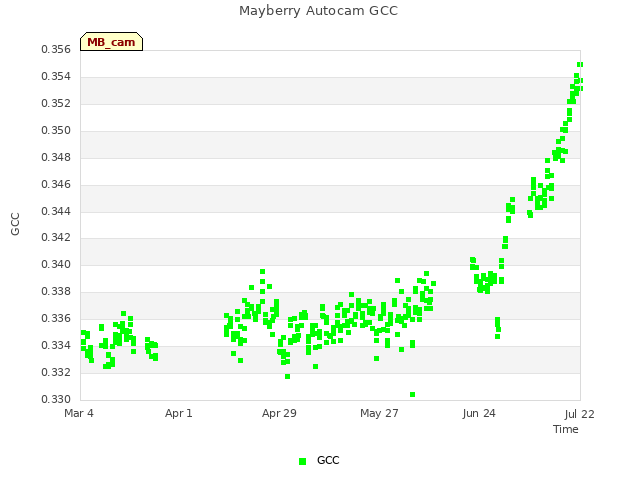Click the 0.352 y-axis value
The image size is (640, 480).
point(56,104)
